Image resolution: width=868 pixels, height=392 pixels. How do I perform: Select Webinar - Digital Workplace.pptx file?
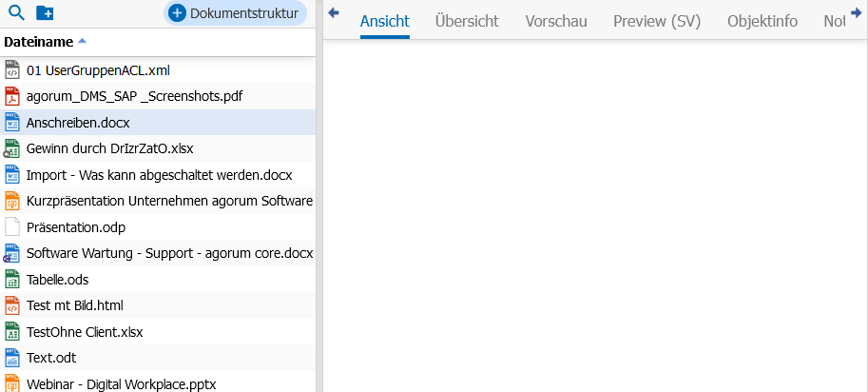coord(122,384)
